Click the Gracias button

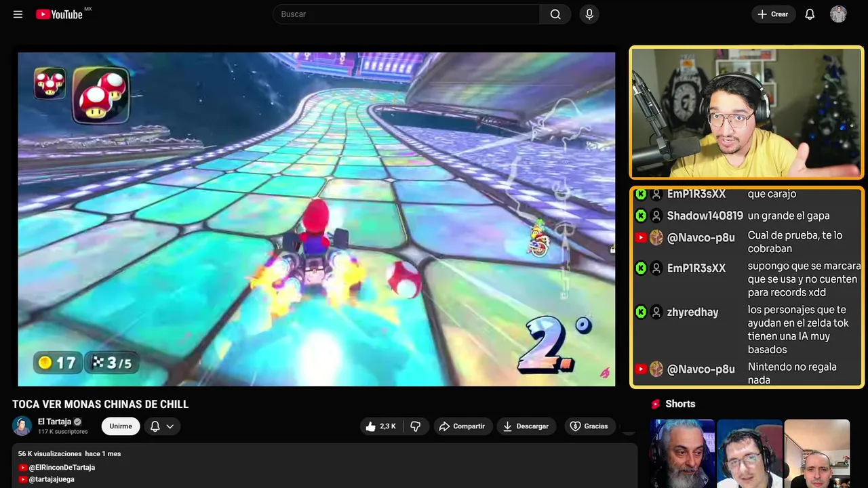point(589,426)
